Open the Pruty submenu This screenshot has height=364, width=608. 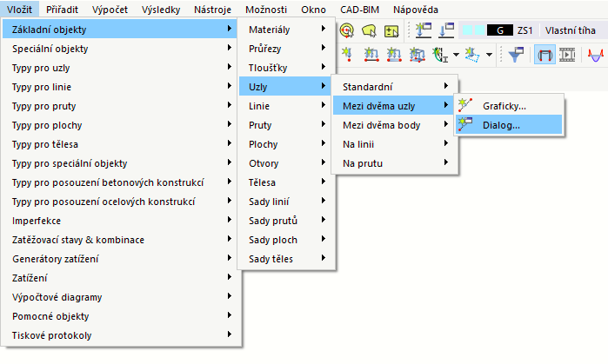pyautogui.click(x=286, y=125)
